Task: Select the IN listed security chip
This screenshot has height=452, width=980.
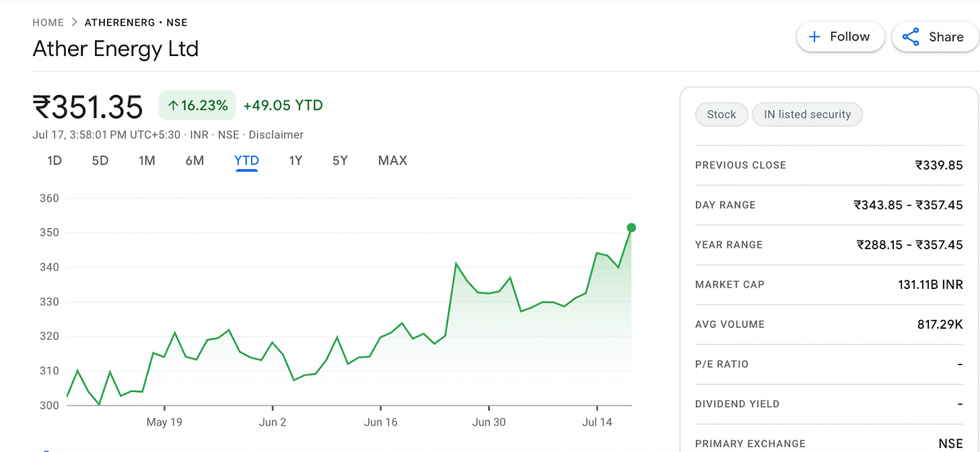Action: click(807, 115)
